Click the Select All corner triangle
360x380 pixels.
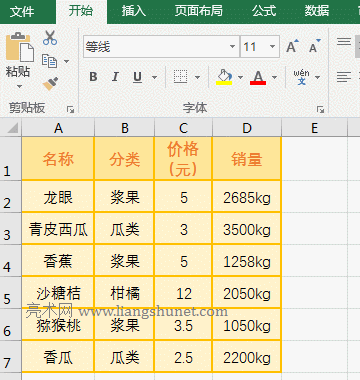click(11, 128)
